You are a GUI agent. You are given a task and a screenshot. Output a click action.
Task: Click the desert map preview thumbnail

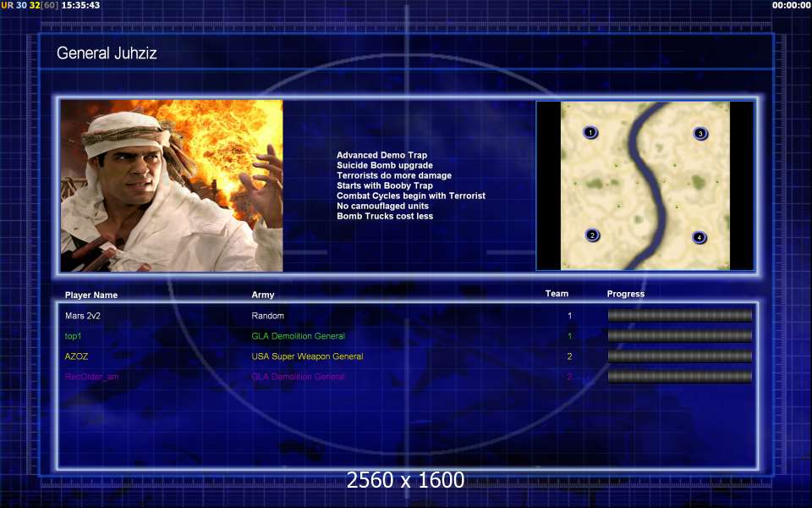[x=645, y=185]
